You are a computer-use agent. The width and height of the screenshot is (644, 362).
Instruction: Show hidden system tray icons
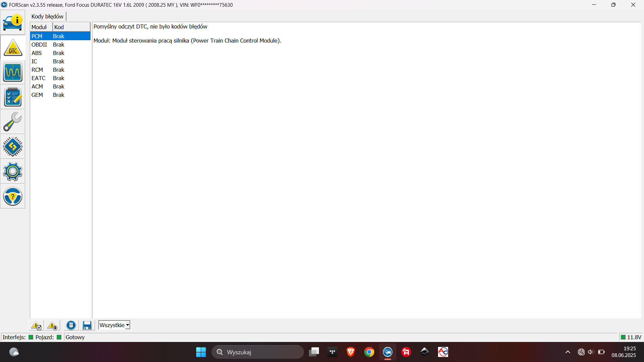click(568, 352)
